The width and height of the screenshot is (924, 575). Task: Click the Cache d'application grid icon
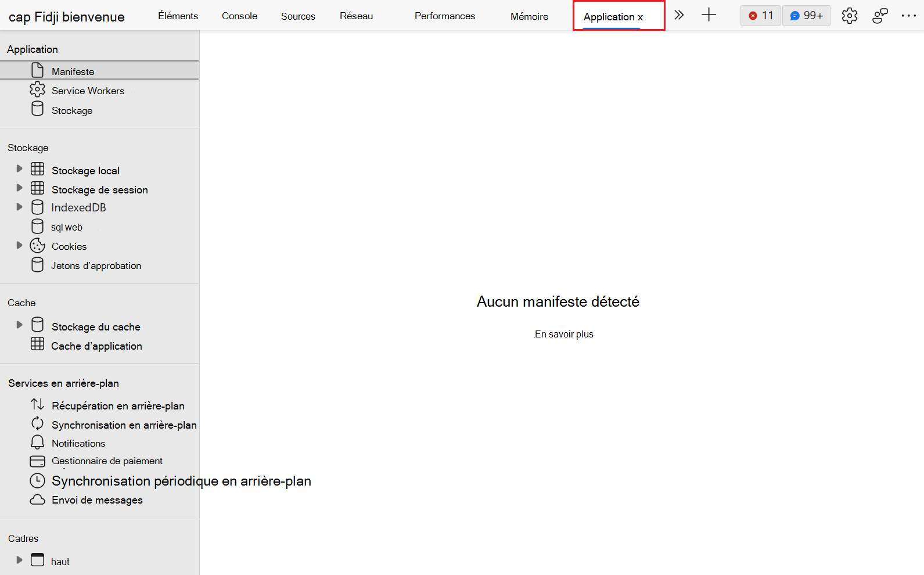point(37,344)
